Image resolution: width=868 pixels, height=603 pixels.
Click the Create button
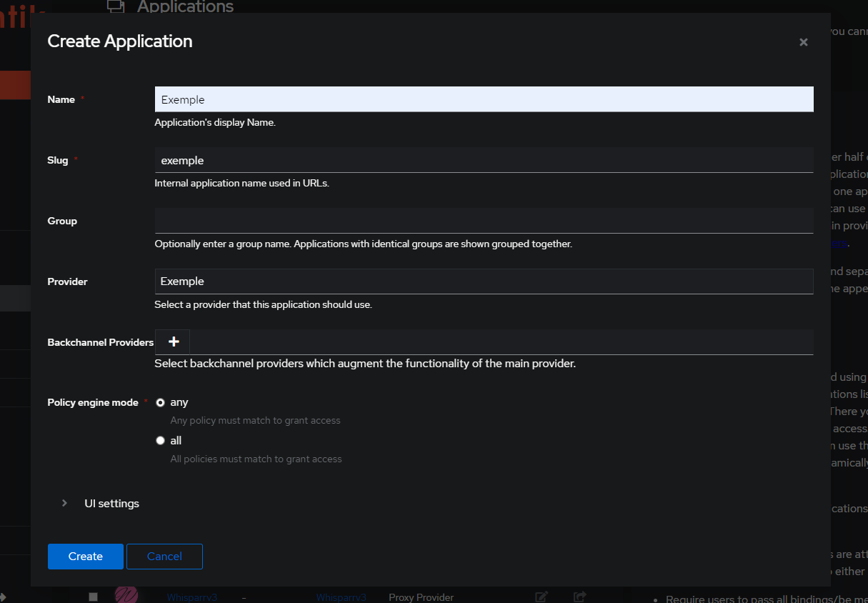[86, 557]
